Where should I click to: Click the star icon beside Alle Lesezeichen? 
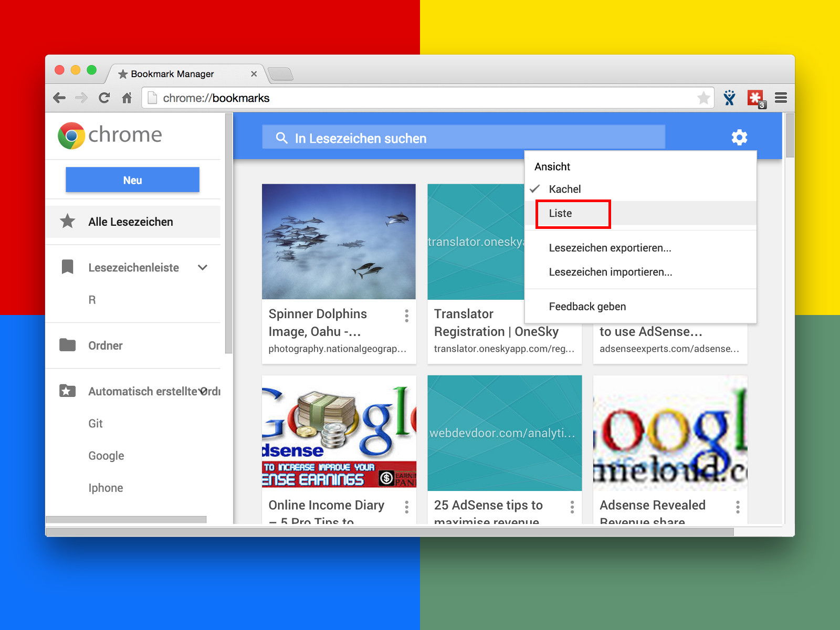67,221
